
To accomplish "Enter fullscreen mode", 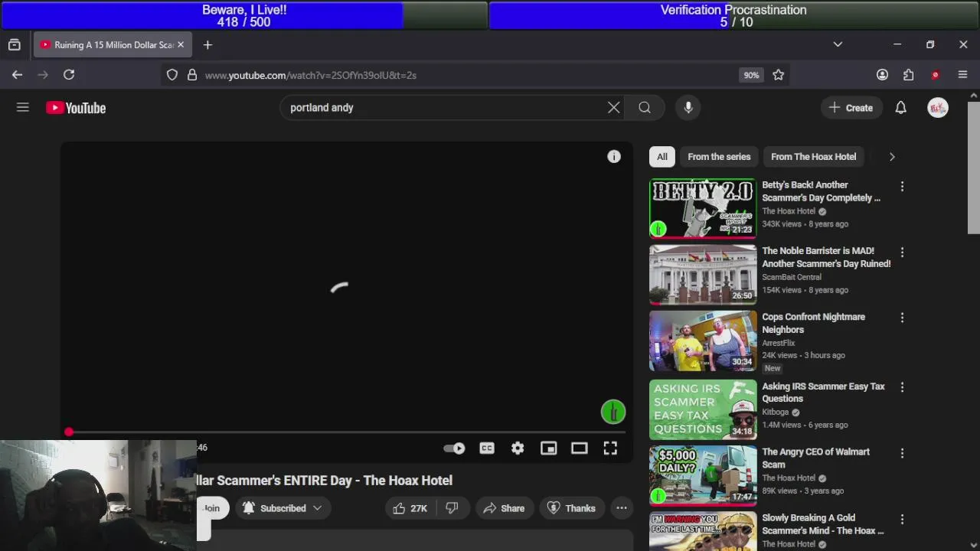I will (610, 448).
